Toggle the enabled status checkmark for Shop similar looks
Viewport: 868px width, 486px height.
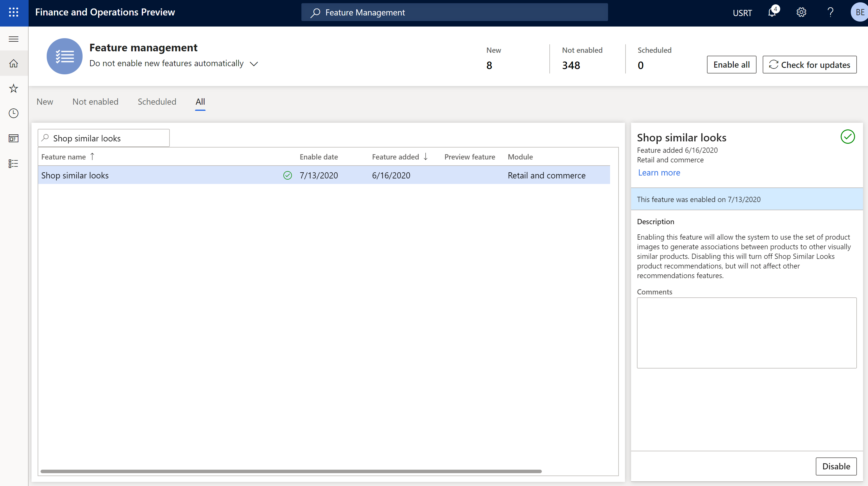pyautogui.click(x=287, y=175)
